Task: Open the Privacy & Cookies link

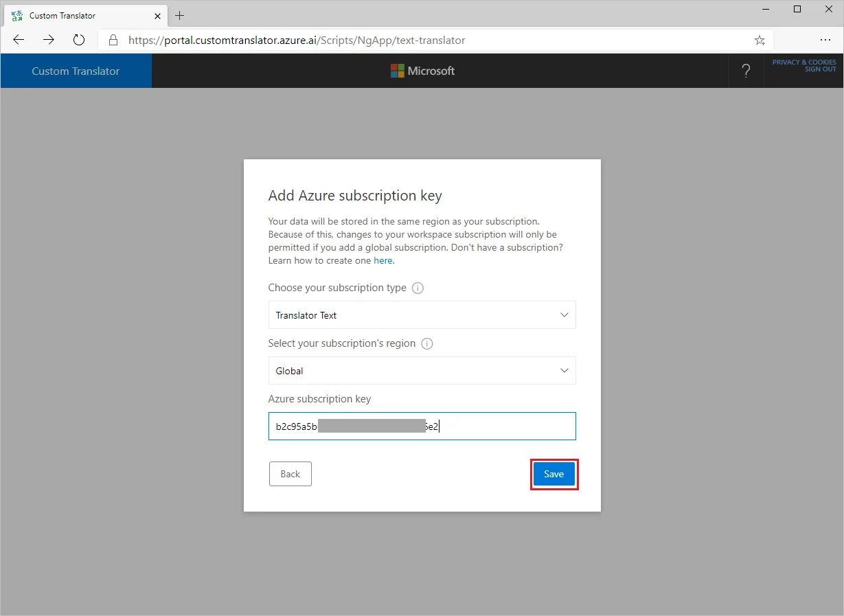Action: coord(804,62)
